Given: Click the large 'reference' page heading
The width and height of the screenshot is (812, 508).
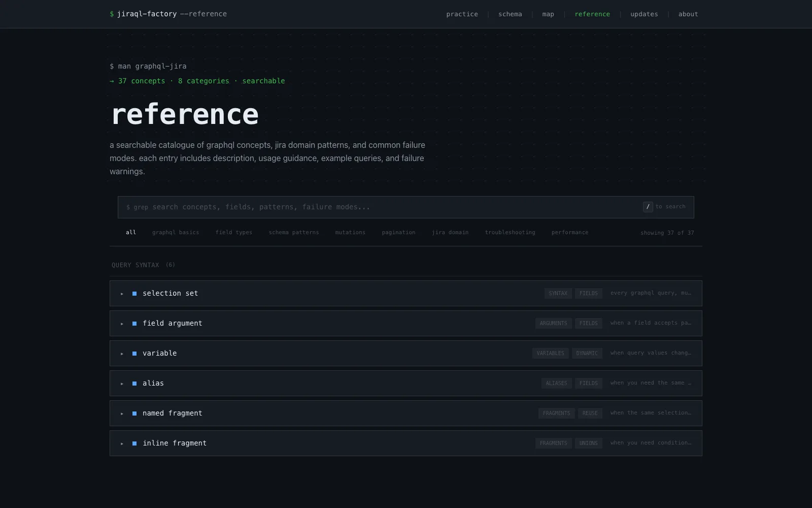Looking at the screenshot, I should coord(185,115).
